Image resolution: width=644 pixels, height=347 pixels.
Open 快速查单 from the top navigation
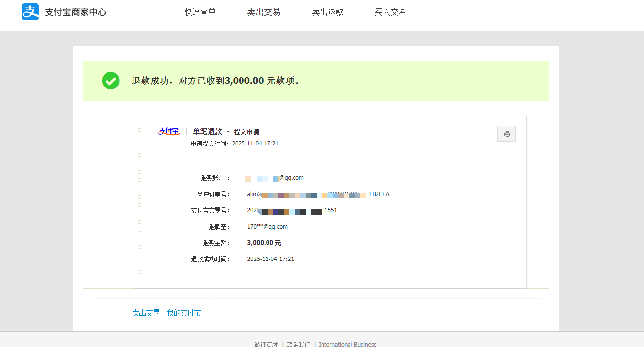(x=200, y=12)
